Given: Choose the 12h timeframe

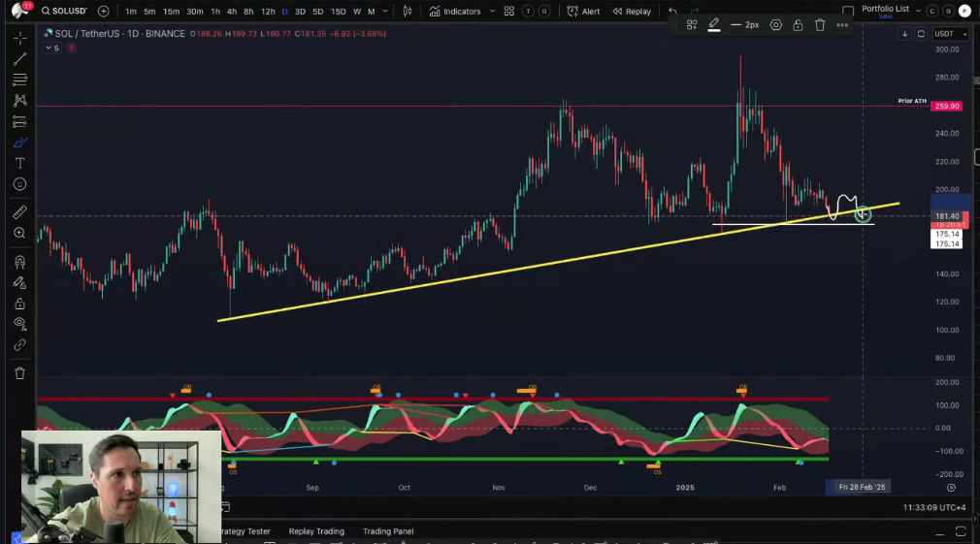Looking at the screenshot, I should click(268, 12).
